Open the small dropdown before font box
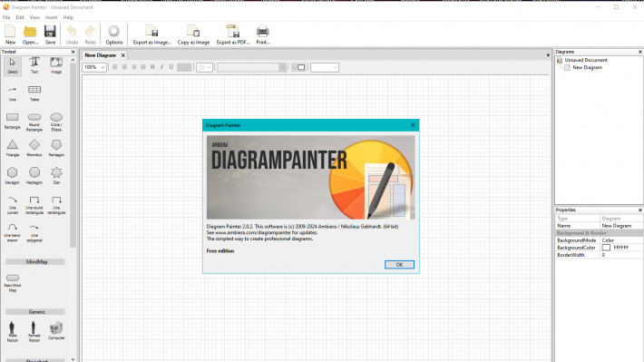644x362 pixels. coord(204,67)
